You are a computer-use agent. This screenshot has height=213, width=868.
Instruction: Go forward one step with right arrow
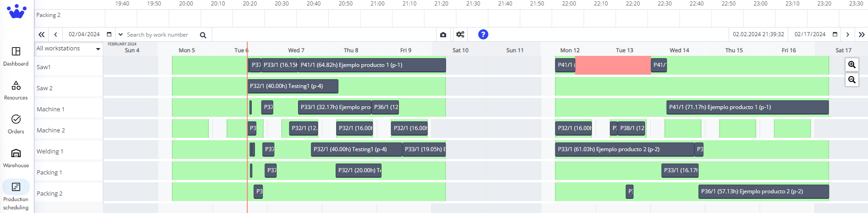point(847,34)
